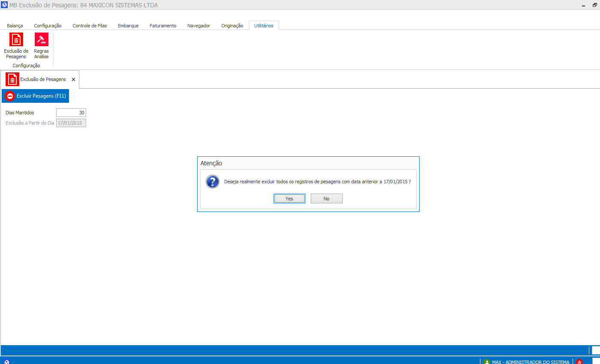Click the Atenção dialog title
This screenshot has height=364, width=600.
[x=211, y=163]
